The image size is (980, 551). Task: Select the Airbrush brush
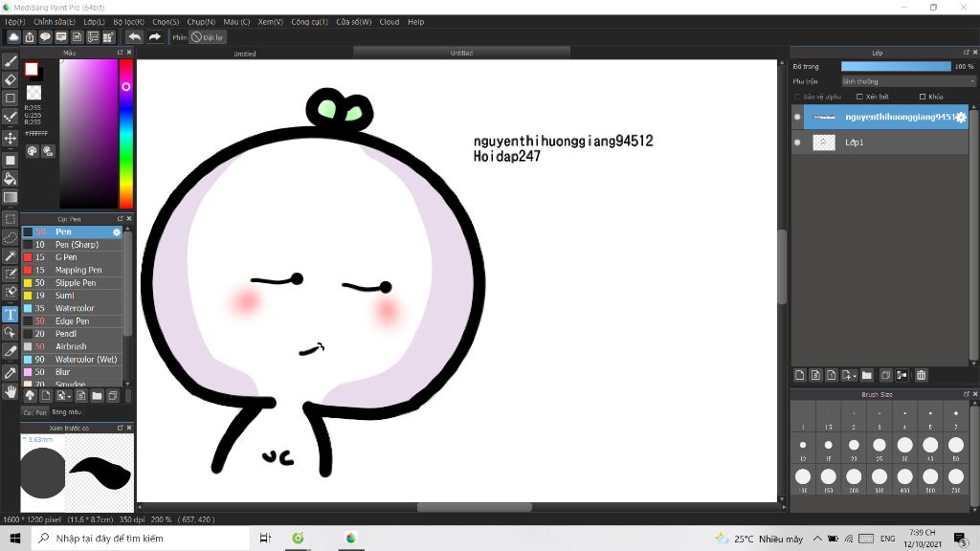click(x=73, y=346)
